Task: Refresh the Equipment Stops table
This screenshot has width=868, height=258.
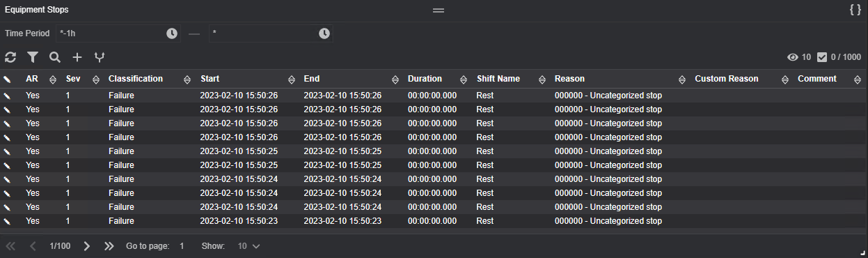Action: click(x=10, y=57)
